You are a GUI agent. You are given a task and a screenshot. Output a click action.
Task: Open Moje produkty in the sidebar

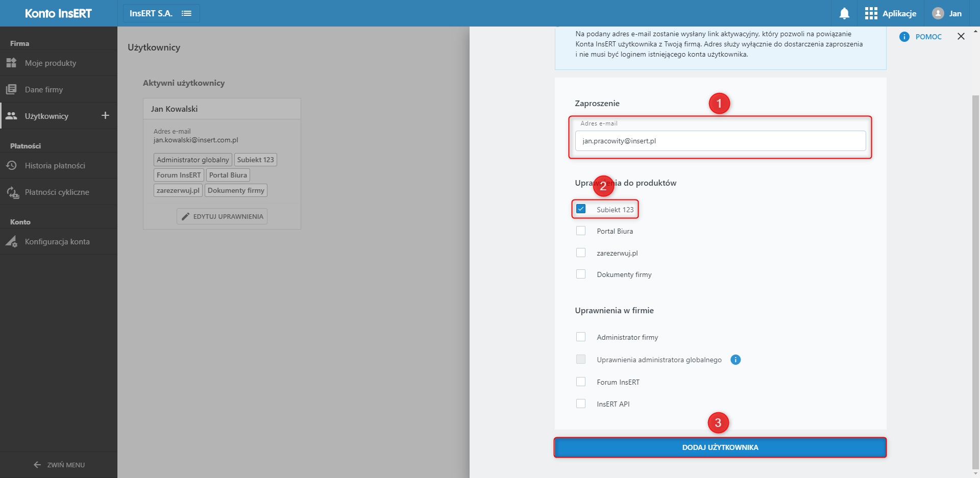coord(59,63)
